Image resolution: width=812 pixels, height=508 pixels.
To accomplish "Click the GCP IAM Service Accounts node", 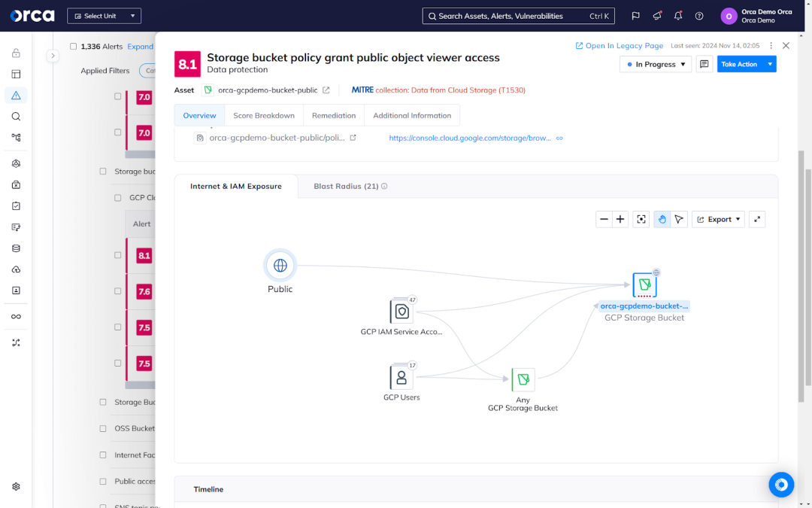I will pyautogui.click(x=401, y=311).
